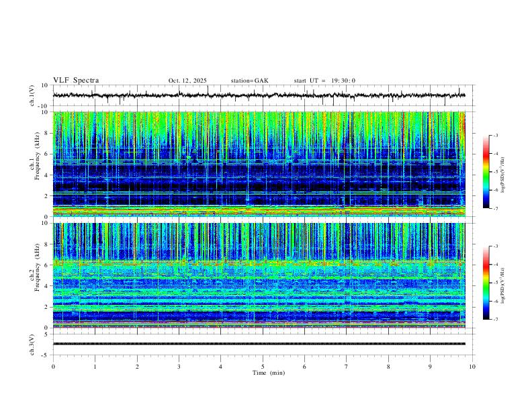Click the "8" tick on the time axis
The height and width of the screenshot is (411, 532).
[388, 367]
